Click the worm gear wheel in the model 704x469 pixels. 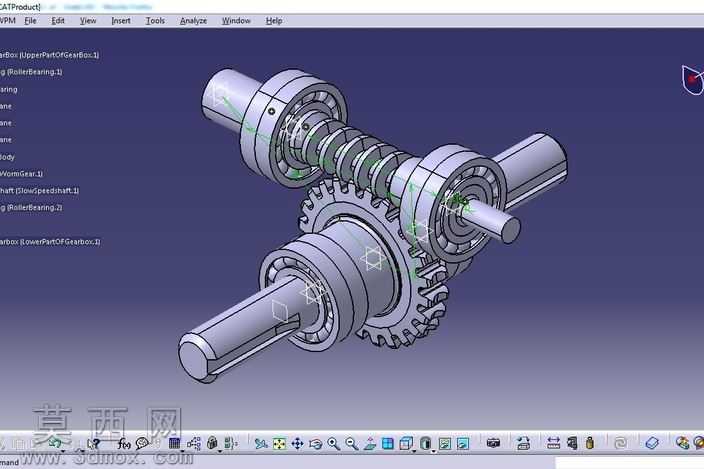tap(406, 287)
